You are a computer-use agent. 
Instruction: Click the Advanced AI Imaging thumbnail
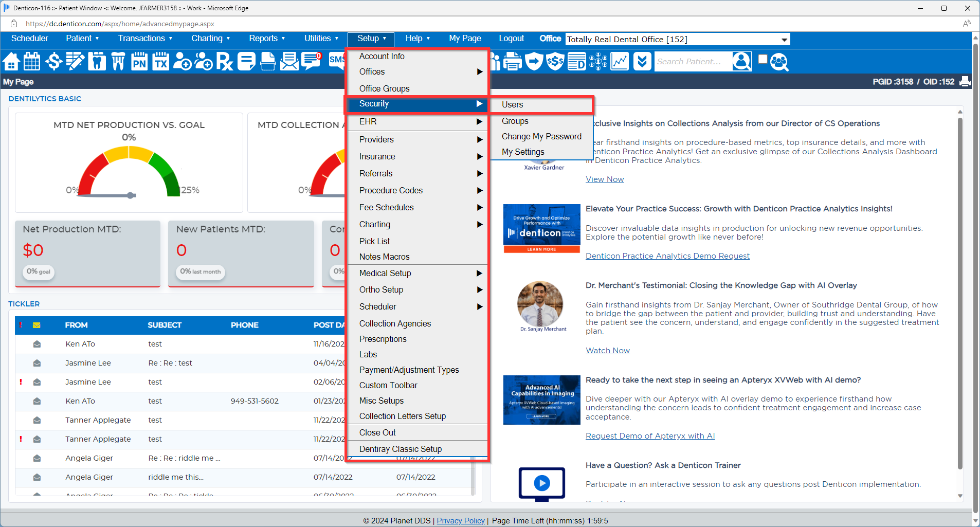[x=541, y=400]
